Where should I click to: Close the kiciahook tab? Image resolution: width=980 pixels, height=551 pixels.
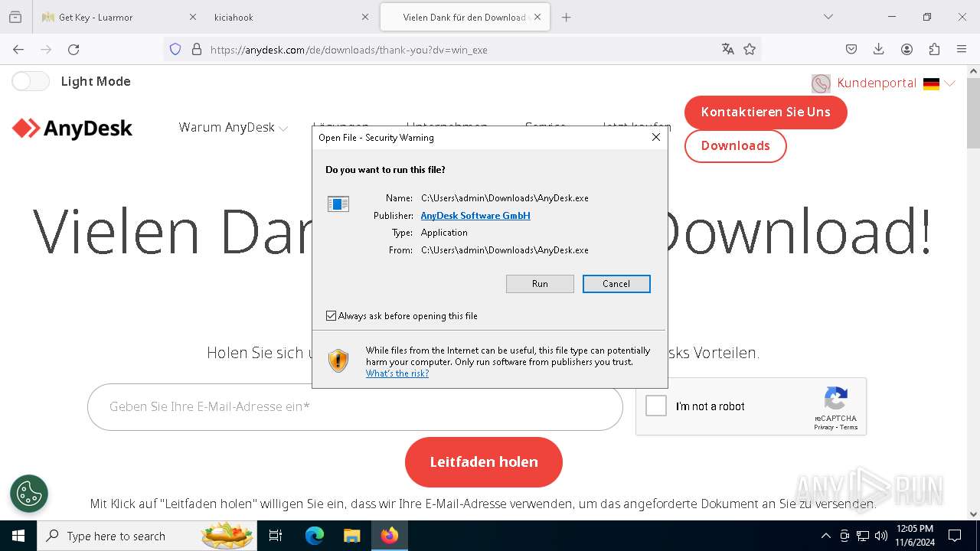pos(365,17)
